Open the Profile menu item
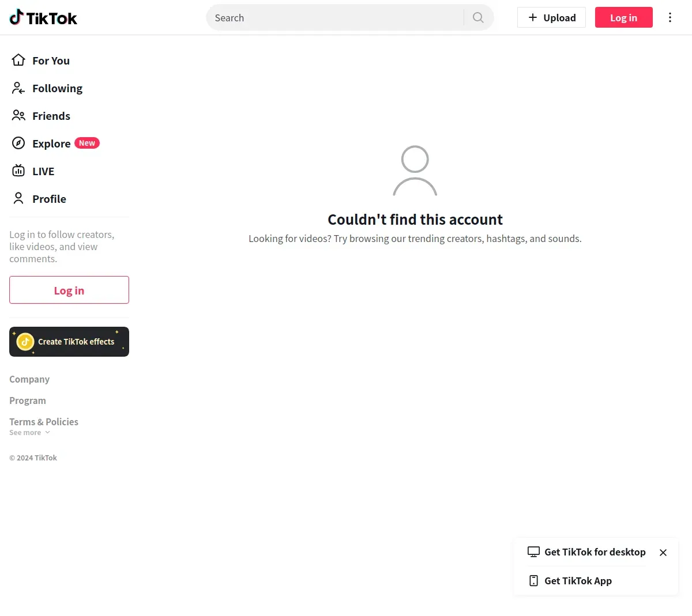 [x=49, y=199]
